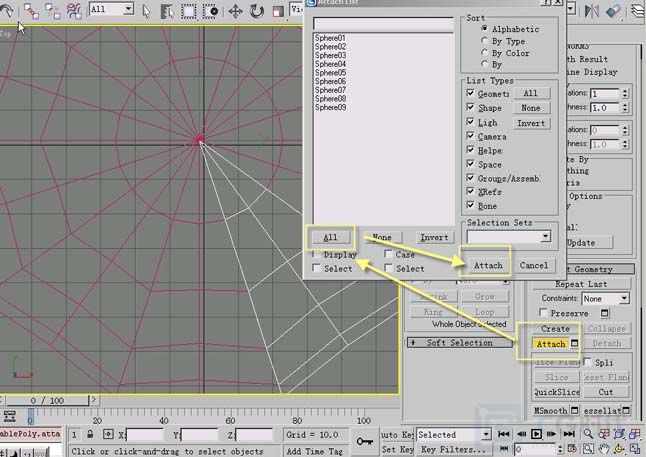This screenshot has height=457, width=646.
Task: Select Sphere01 in the object list
Action: click(330, 38)
